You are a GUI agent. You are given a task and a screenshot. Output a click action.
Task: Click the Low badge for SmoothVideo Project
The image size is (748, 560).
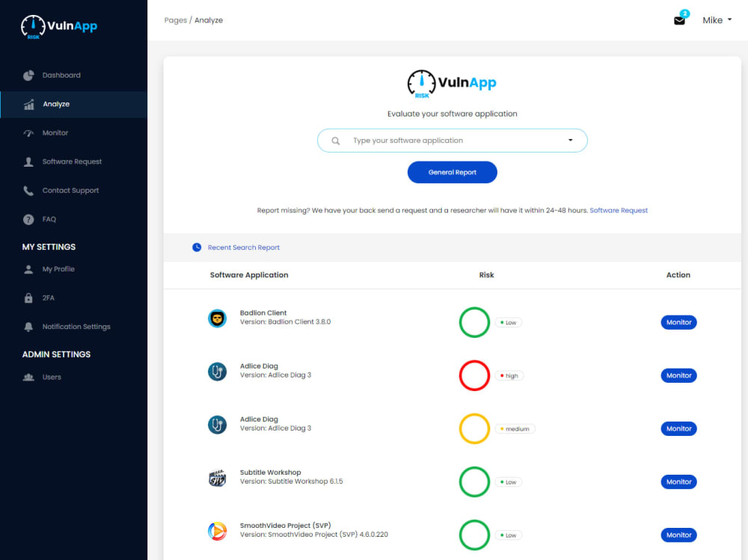point(508,535)
